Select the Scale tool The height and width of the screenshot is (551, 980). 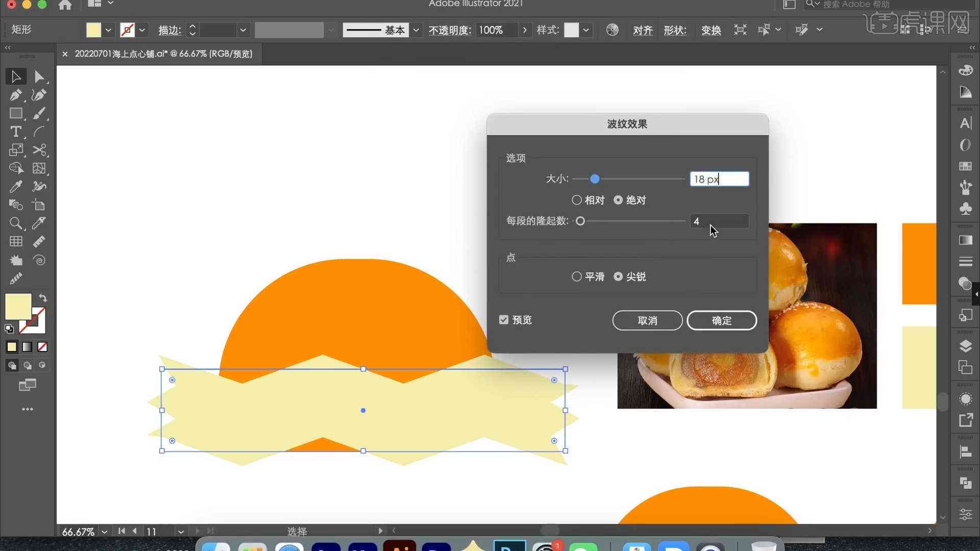tap(16, 150)
